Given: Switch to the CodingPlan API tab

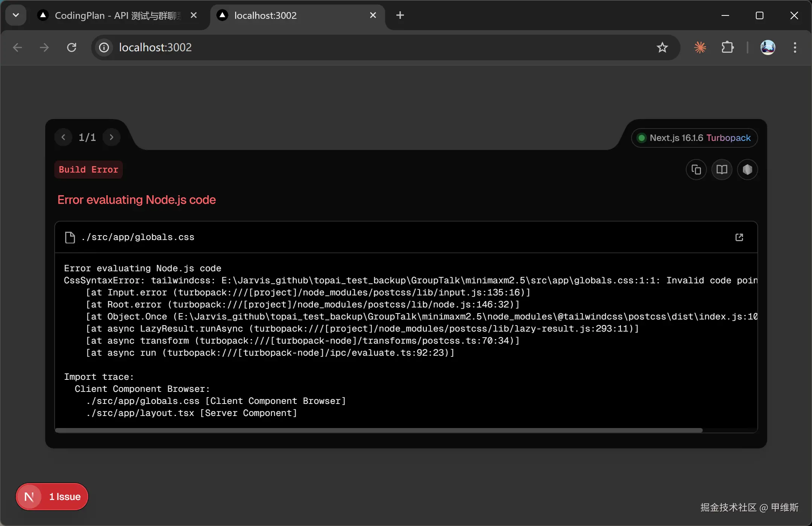Looking at the screenshot, I should point(117,15).
